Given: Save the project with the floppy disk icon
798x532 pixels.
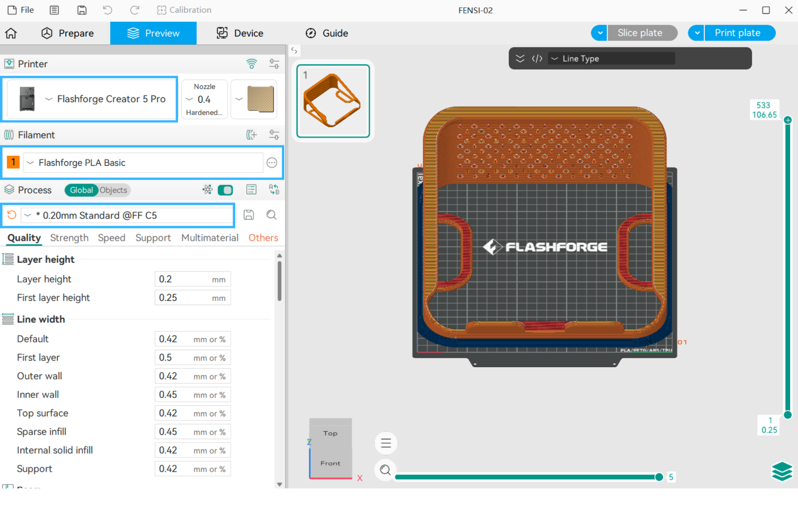Looking at the screenshot, I should [82, 10].
